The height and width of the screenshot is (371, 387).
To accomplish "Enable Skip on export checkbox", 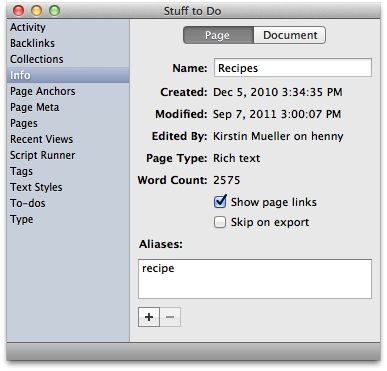I will (x=220, y=222).
